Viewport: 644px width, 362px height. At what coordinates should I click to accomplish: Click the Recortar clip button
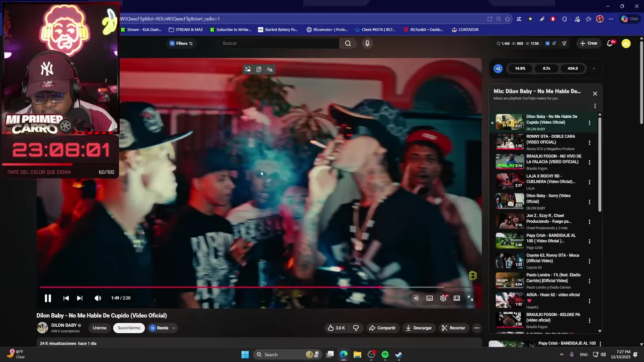(453, 328)
